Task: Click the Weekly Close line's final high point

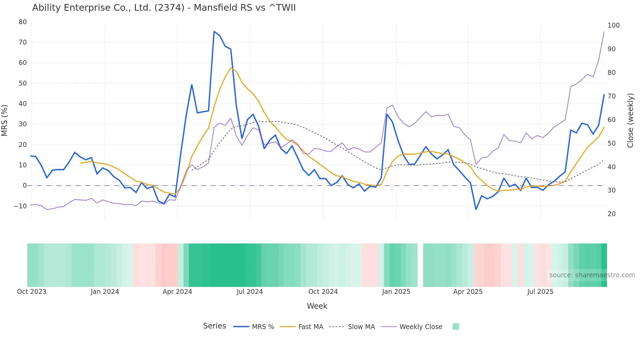Action: tap(604, 32)
